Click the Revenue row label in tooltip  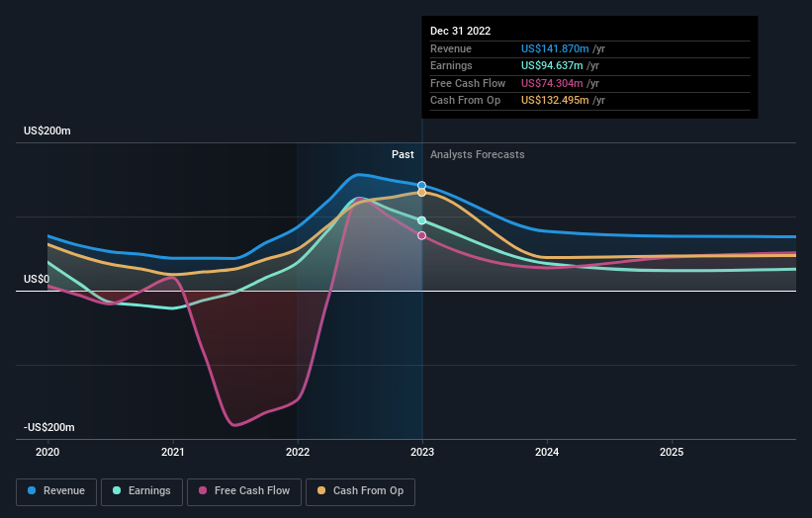(451, 48)
